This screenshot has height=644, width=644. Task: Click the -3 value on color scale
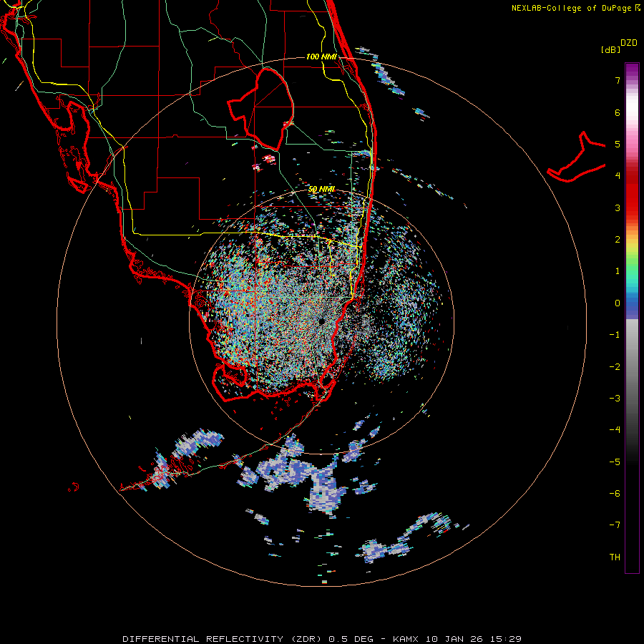pos(615,399)
